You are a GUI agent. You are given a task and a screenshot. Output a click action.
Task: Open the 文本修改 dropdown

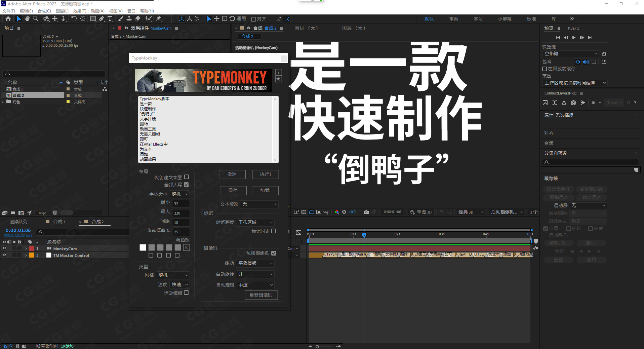pyautogui.click(x=259, y=204)
